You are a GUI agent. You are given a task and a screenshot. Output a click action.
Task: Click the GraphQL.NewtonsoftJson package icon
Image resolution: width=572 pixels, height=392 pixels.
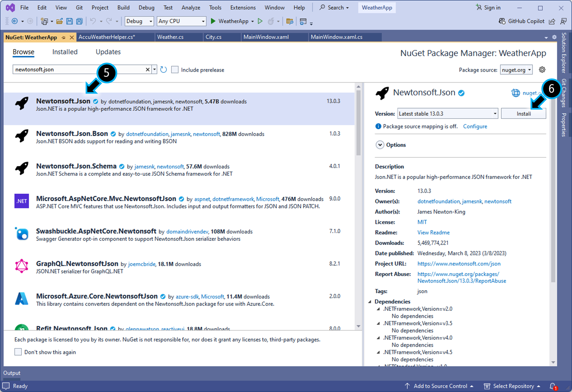pyautogui.click(x=21, y=266)
